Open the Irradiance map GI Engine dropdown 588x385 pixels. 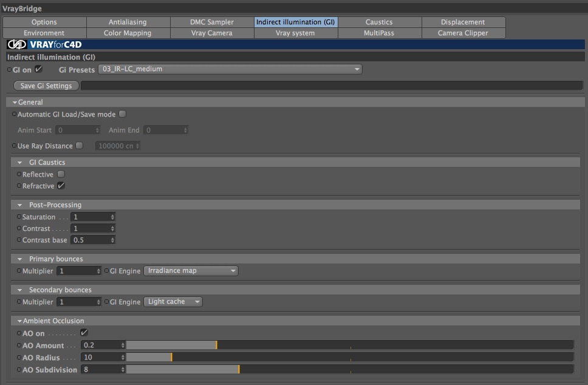point(191,271)
